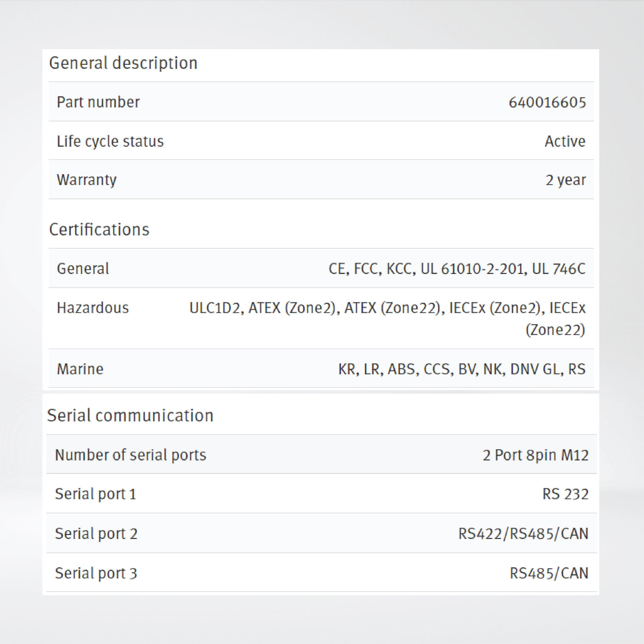
Task: Click the Marine certifications label
Action: point(80,369)
